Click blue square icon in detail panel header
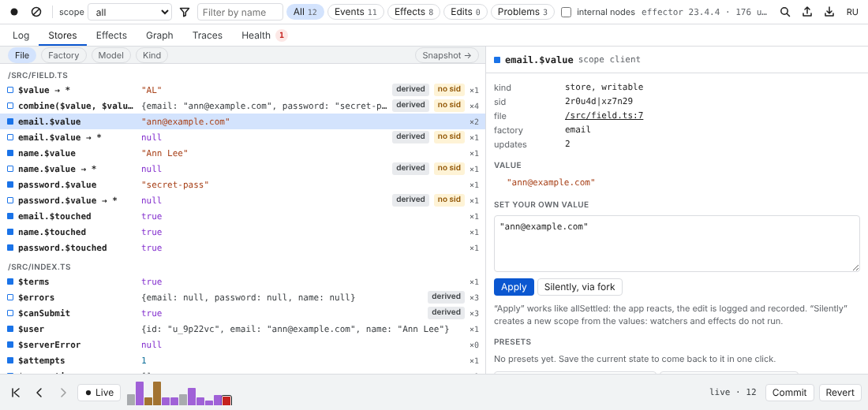The height and width of the screenshot is (410, 868). tap(497, 60)
